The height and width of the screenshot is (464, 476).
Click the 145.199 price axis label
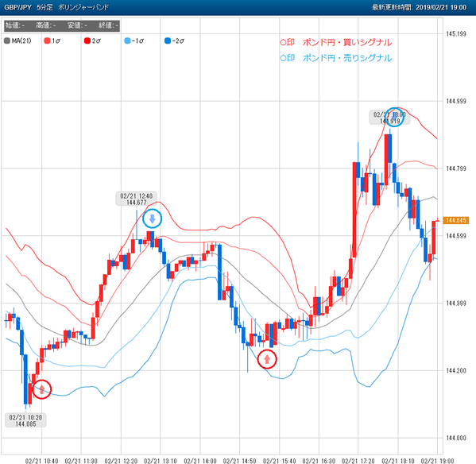tap(456, 33)
